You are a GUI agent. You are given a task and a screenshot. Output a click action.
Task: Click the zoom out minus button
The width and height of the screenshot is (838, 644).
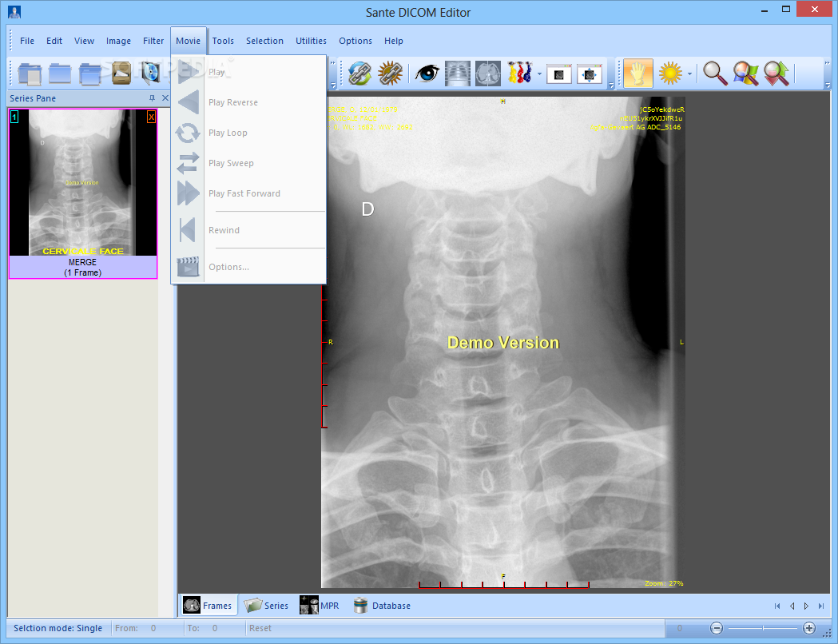(717, 629)
